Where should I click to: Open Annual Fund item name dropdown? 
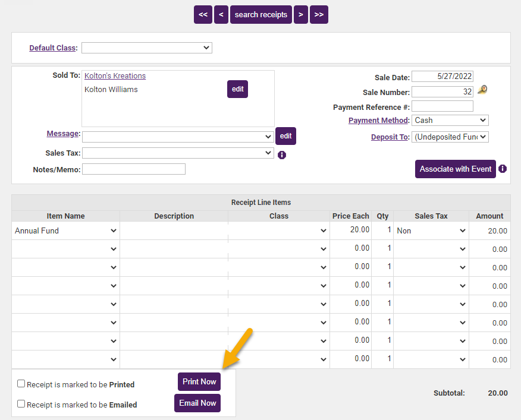(x=65, y=231)
